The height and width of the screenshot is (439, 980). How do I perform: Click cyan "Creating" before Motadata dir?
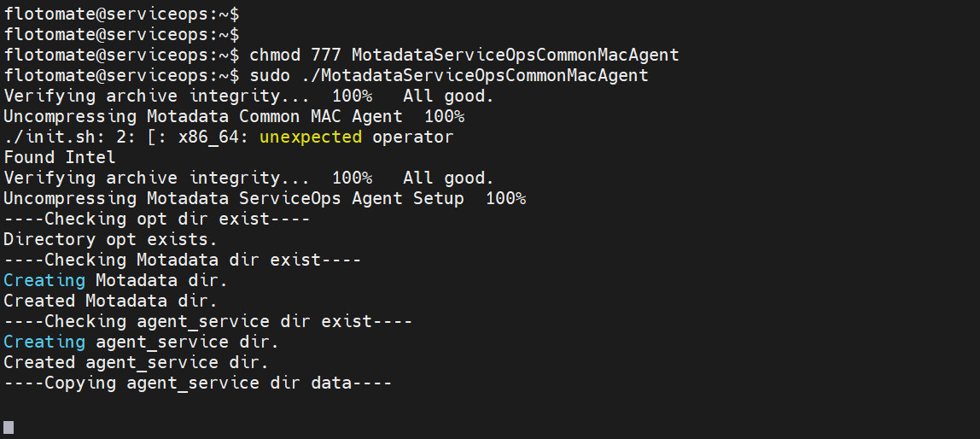click(44, 280)
